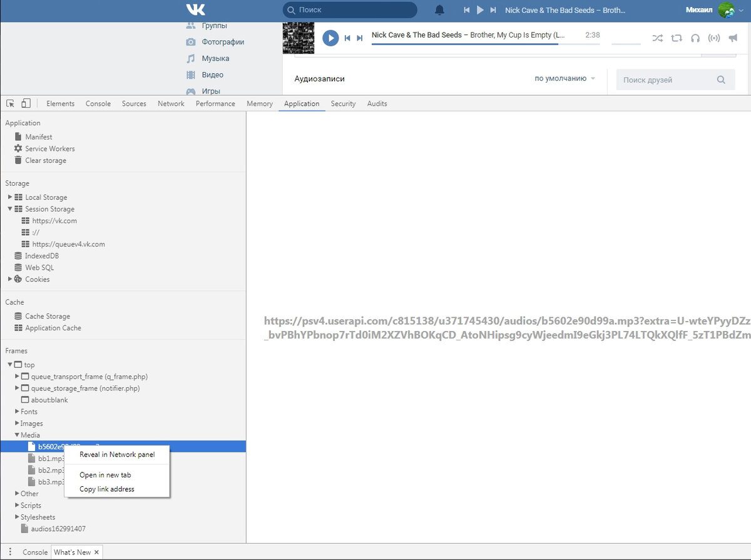Select https://vk.com session storage
Image resolution: width=751 pixels, height=560 pixels.
coord(54,221)
